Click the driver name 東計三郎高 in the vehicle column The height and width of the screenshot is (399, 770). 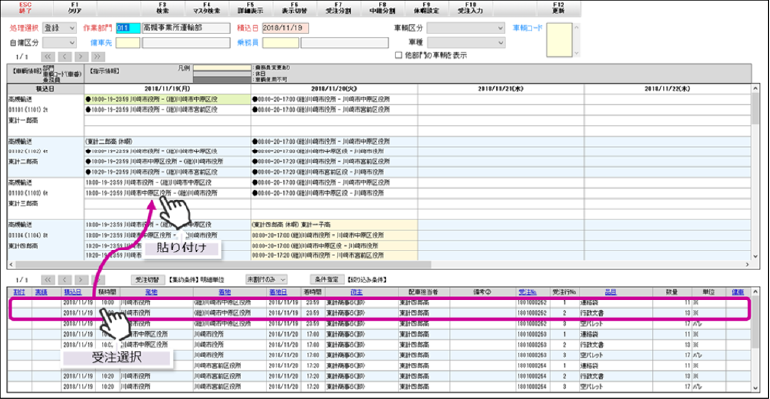[23, 204]
